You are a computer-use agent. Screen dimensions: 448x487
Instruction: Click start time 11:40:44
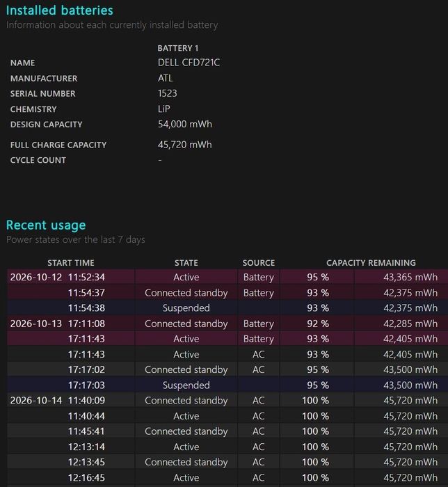87,416
